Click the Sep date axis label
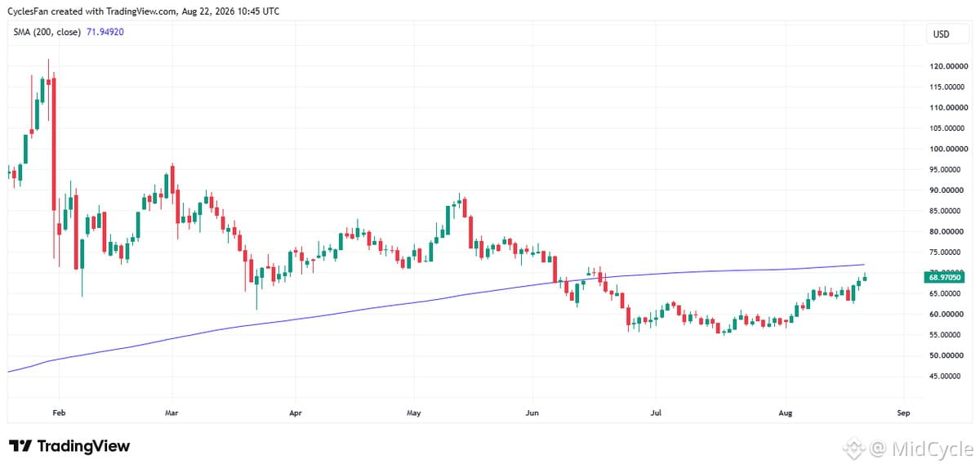Screen dimensions: 980x469 click(902, 413)
